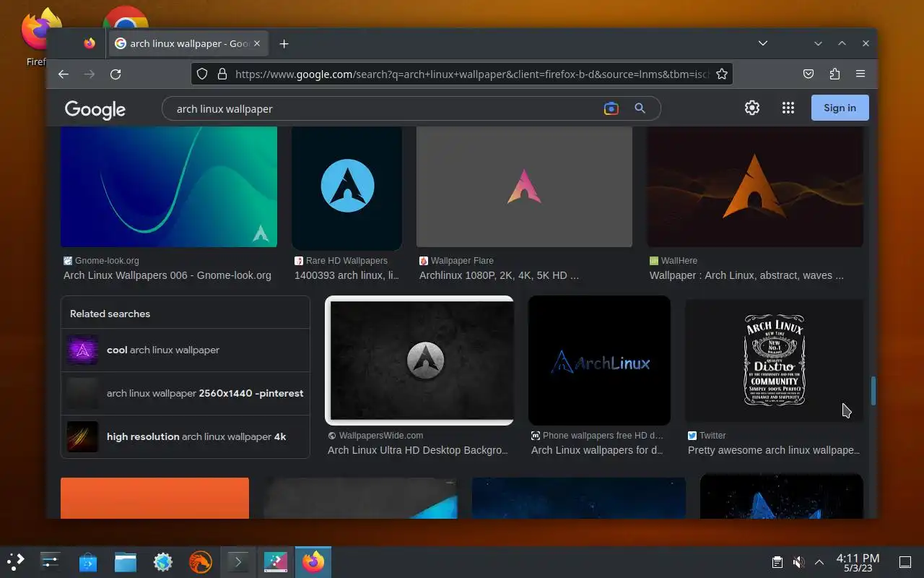Expand the list all tabs dropdown
Viewport: 924px width, 578px height.
[x=762, y=43]
